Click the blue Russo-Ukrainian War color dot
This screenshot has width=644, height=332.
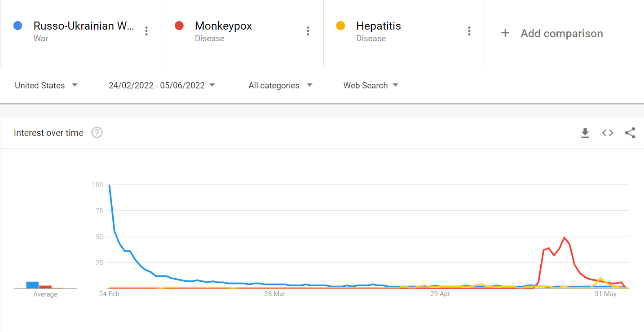click(18, 26)
